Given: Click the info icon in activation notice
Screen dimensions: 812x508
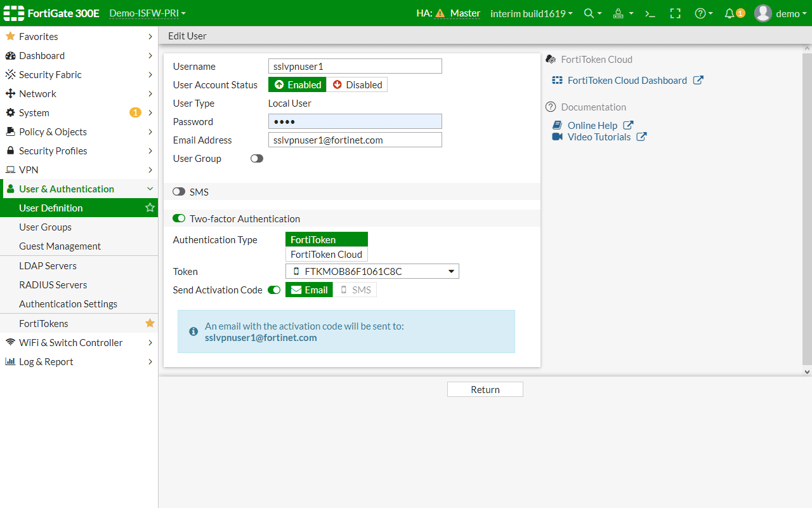Looking at the screenshot, I should click(x=193, y=331).
